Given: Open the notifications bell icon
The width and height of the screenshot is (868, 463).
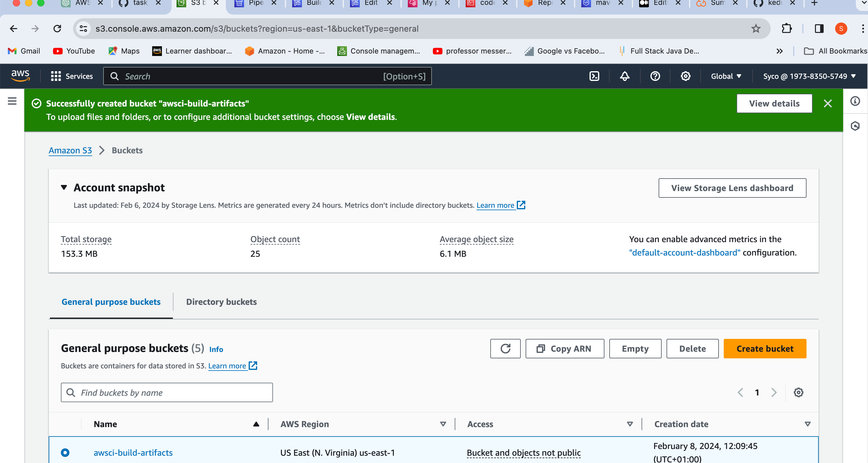Looking at the screenshot, I should pyautogui.click(x=625, y=76).
